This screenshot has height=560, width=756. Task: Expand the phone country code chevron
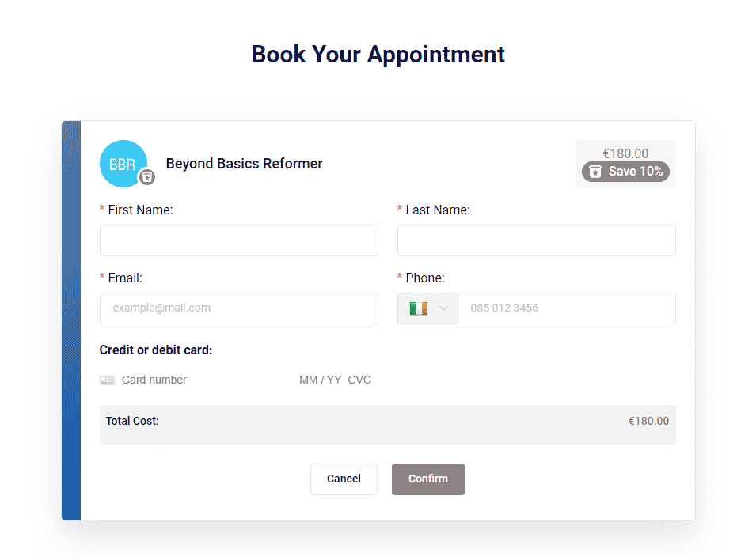(443, 308)
